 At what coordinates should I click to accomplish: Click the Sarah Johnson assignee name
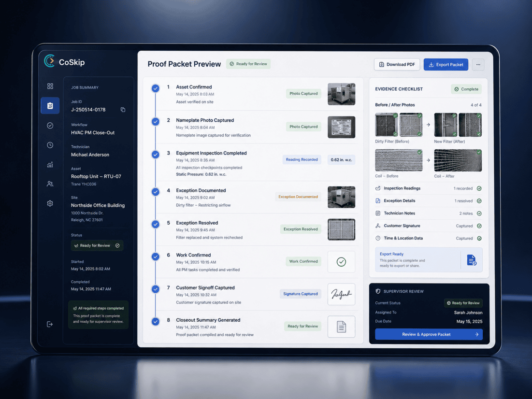click(468, 313)
